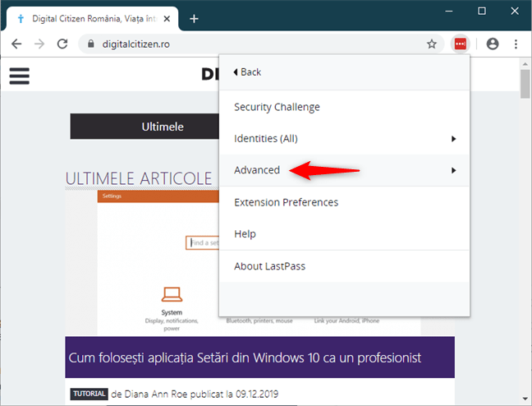The image size is (532, 406).
Task: Expand the arrow beside Identities (All)
Action: coord(453,139)
